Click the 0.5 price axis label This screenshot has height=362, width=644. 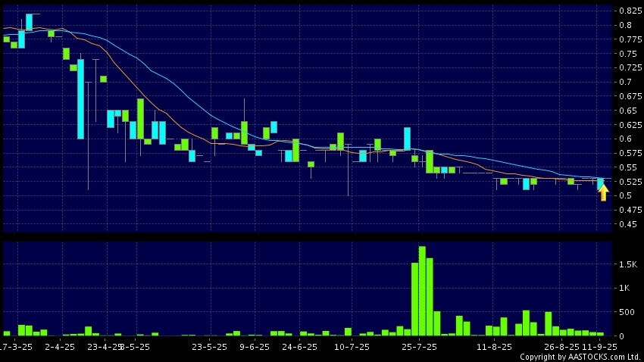click(626, 196)
